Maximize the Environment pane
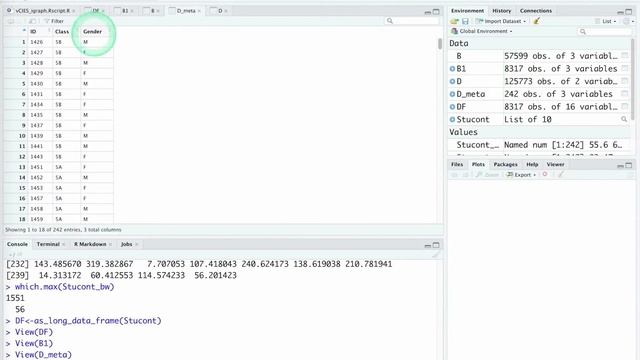 pos(629,11)
